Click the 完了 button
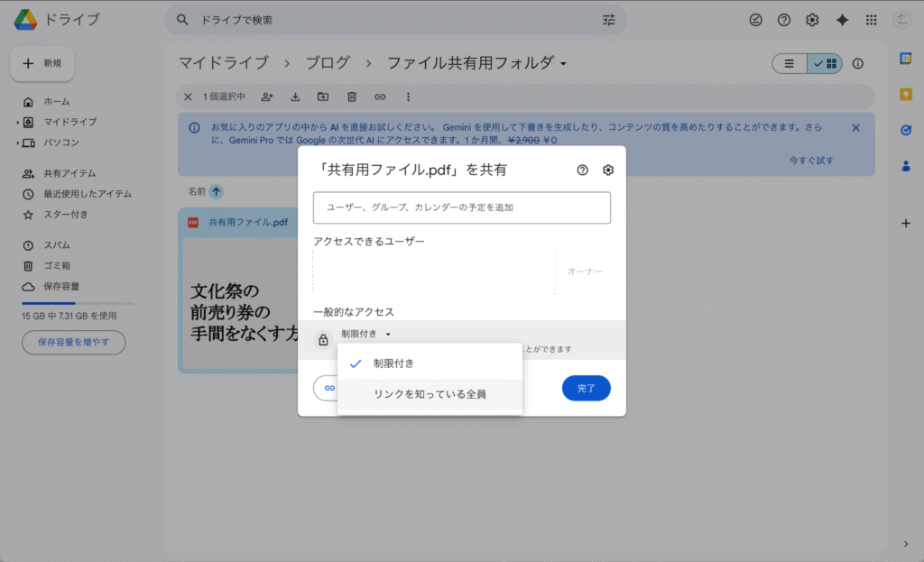The image size is (924, 562). (586, 388)
